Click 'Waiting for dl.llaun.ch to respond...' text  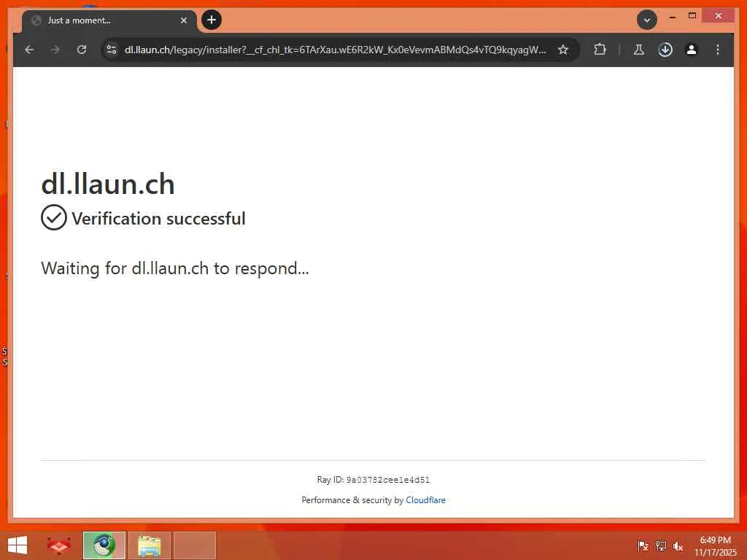[x=175, y=268]
